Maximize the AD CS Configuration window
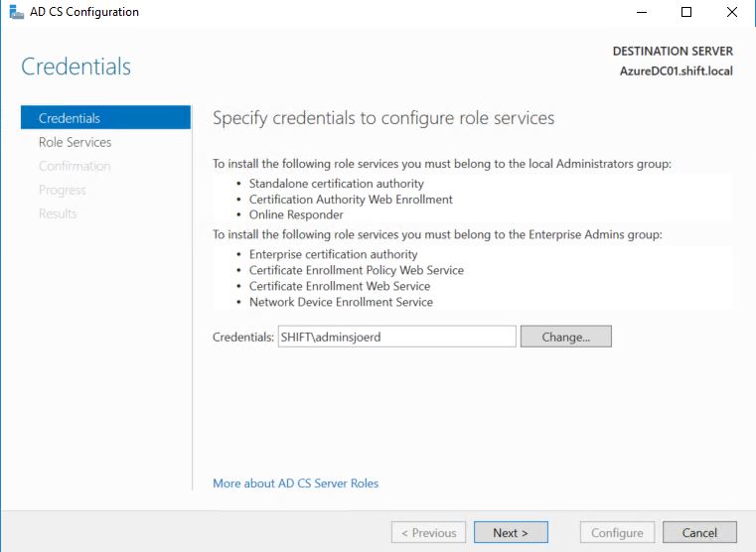 coord(685,13)
